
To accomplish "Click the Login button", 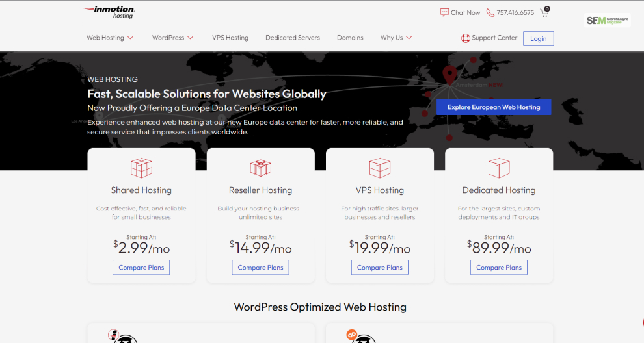I will pyautogui.click(x=538, y=38).
